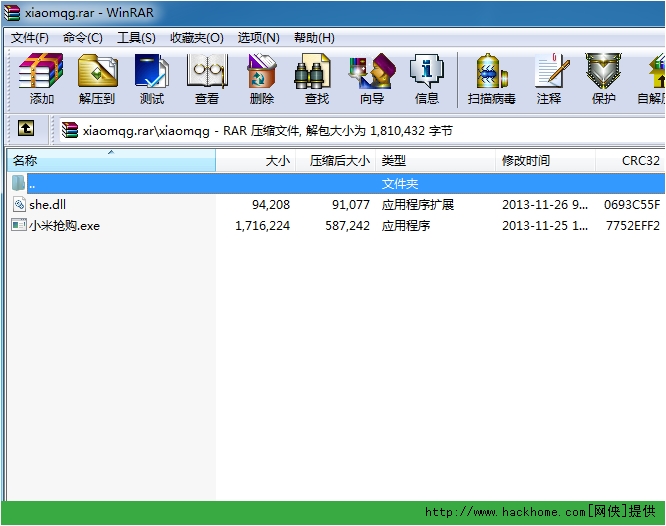Click the 小米抢购.exe application icon
The image size is (666, 526).
pos(19,225)
